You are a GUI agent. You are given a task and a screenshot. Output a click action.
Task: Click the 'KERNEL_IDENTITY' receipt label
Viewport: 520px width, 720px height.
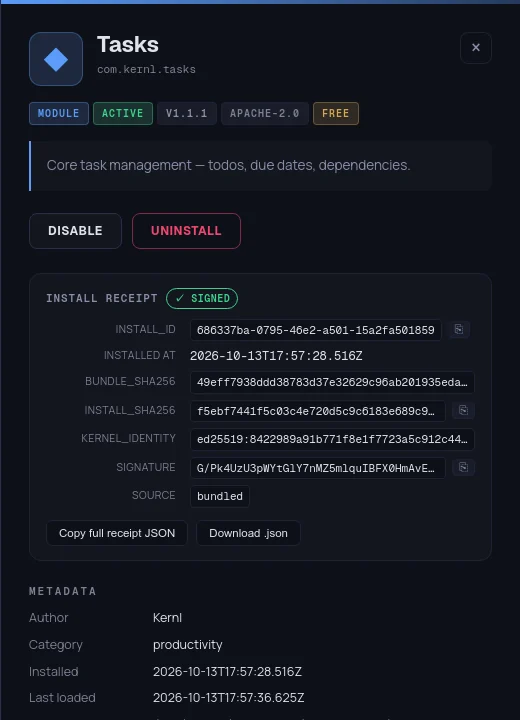pyautogui.click(x=128, y=438)
